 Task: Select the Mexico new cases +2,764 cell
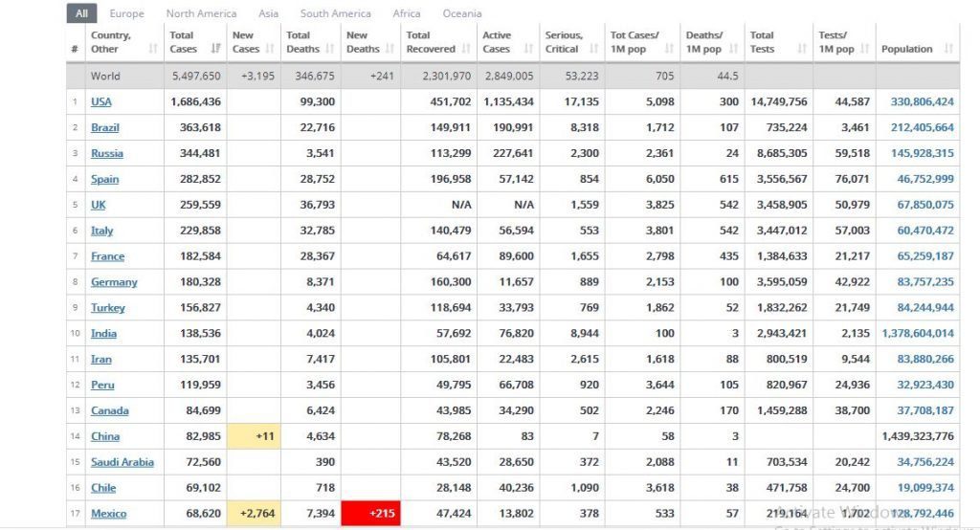point(254,513)
